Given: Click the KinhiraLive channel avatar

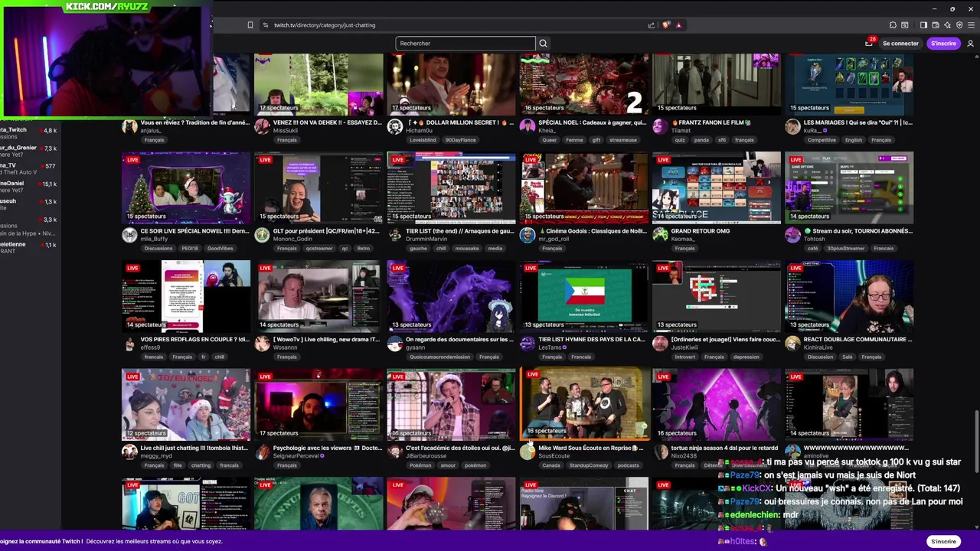Looking at the screenshot, I should coord(792,344).
